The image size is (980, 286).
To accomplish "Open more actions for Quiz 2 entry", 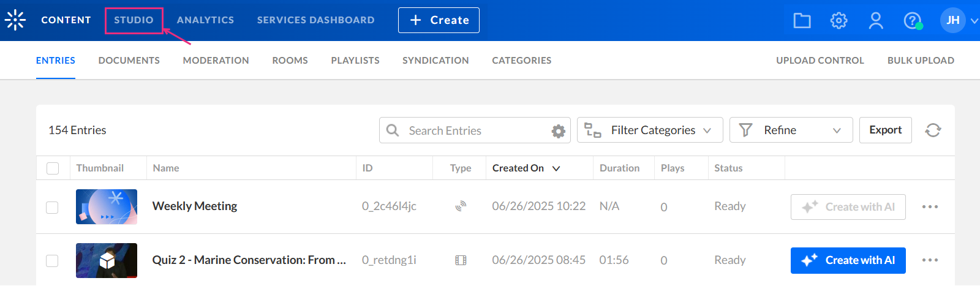I will coord(930,260).
